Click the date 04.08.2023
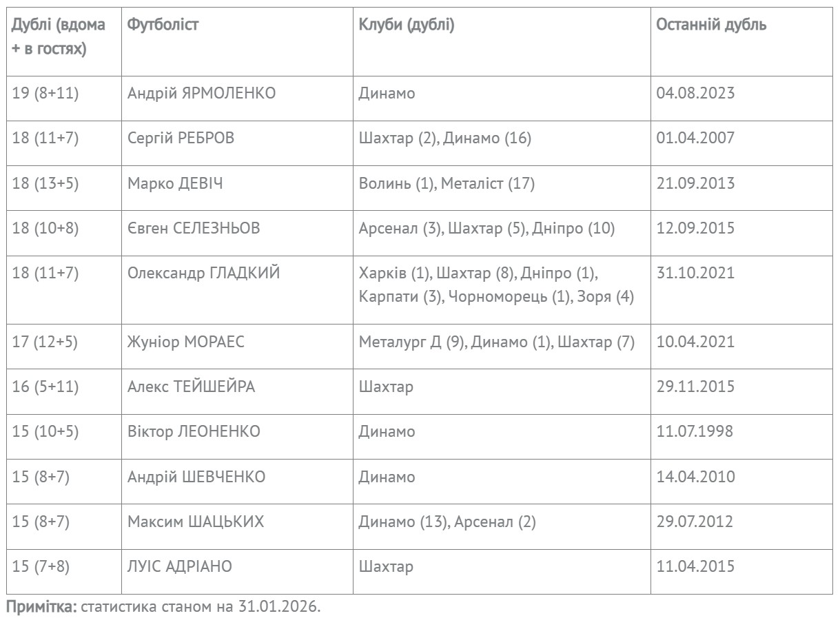Image resolution: width=840 pixels, height=618 pixels. click(695, 93)
